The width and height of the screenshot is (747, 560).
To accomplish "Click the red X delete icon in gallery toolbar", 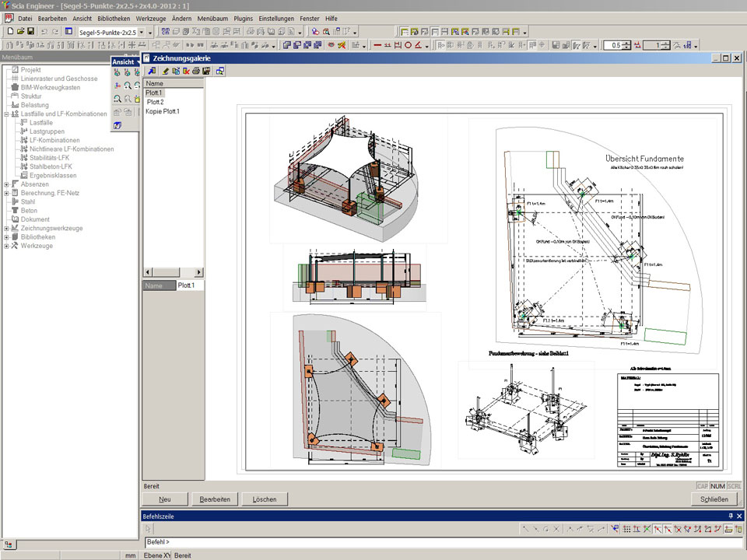I will tap(186, 71).
